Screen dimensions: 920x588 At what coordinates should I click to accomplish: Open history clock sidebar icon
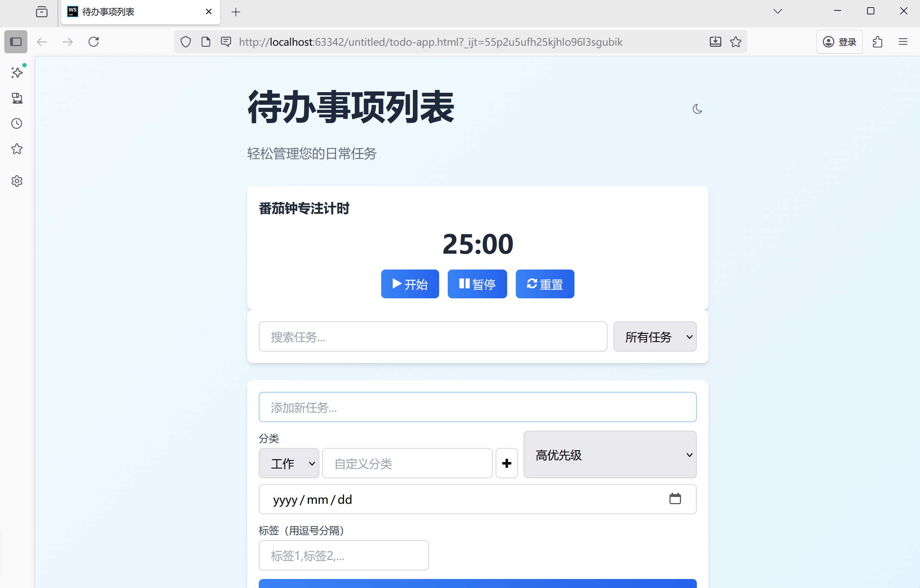point(17,123)
